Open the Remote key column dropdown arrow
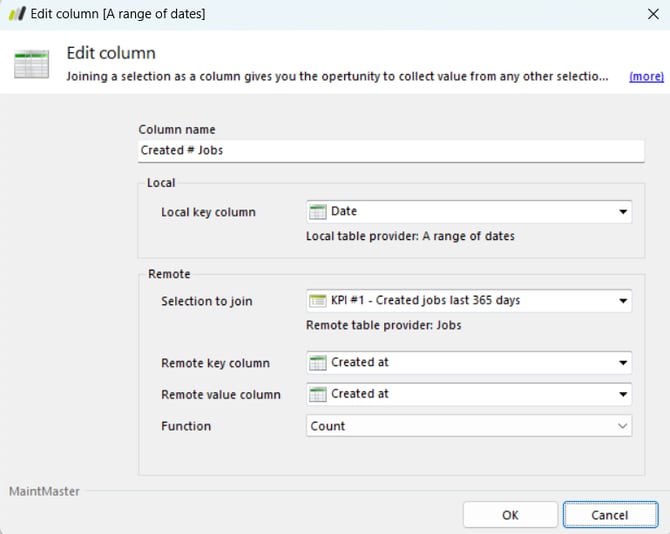 coord(622,363)
